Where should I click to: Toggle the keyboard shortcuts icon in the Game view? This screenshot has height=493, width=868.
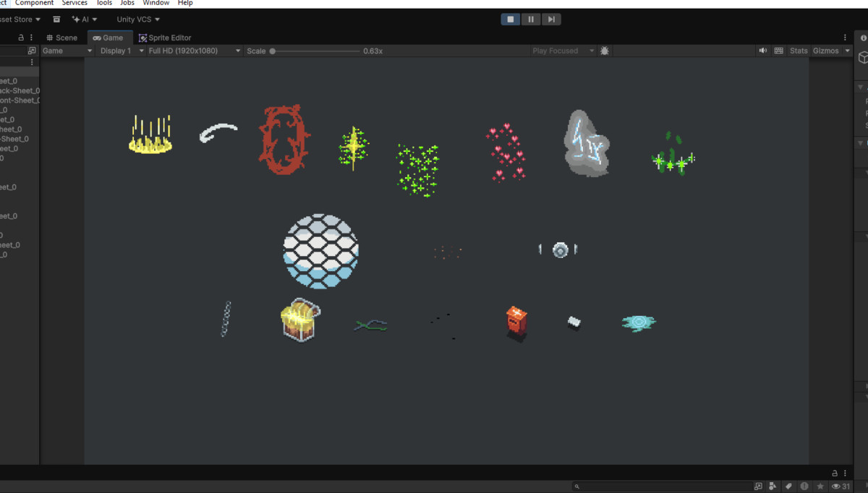click(779, 51)
